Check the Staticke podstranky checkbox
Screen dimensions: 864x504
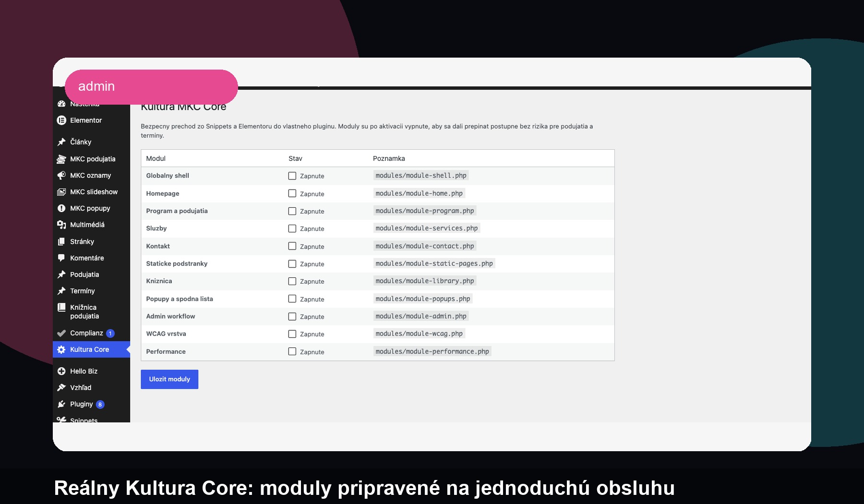tap(292, 264)
